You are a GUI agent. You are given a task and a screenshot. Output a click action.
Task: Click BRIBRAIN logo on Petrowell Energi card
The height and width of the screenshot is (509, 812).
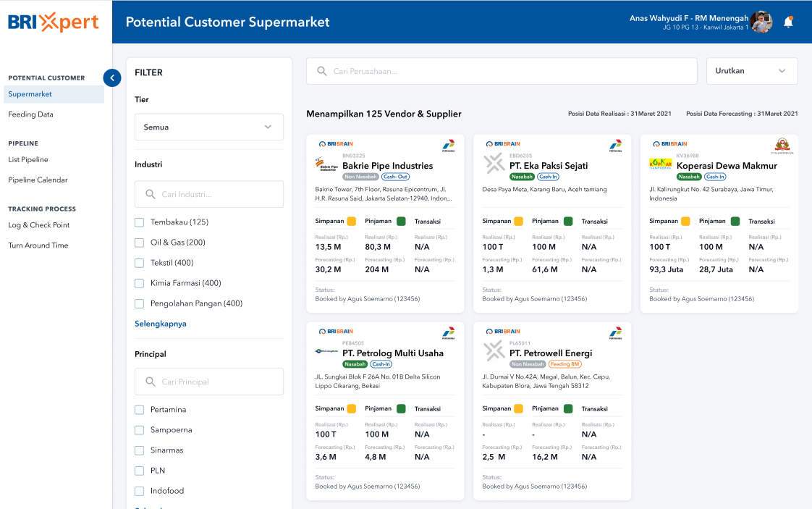click(x=503, y=332)
